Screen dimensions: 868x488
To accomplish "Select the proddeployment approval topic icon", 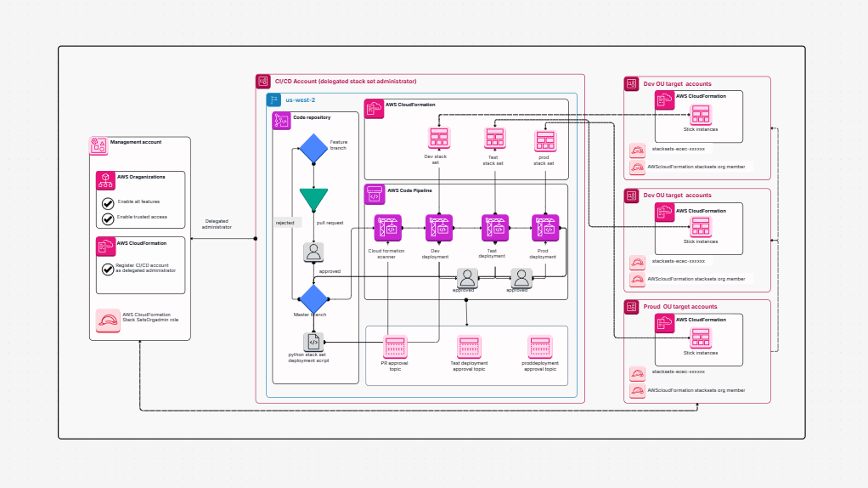I will click(x=539, y=348).
